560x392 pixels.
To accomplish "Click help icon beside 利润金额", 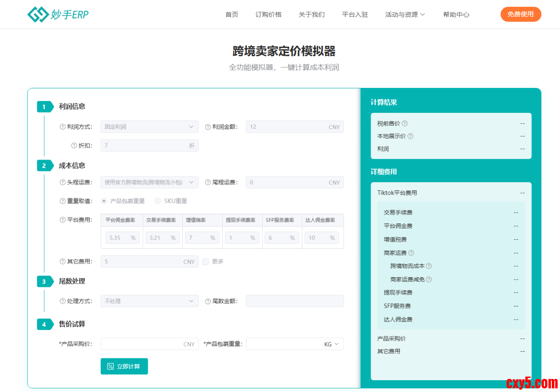I will tap(208, 127).
